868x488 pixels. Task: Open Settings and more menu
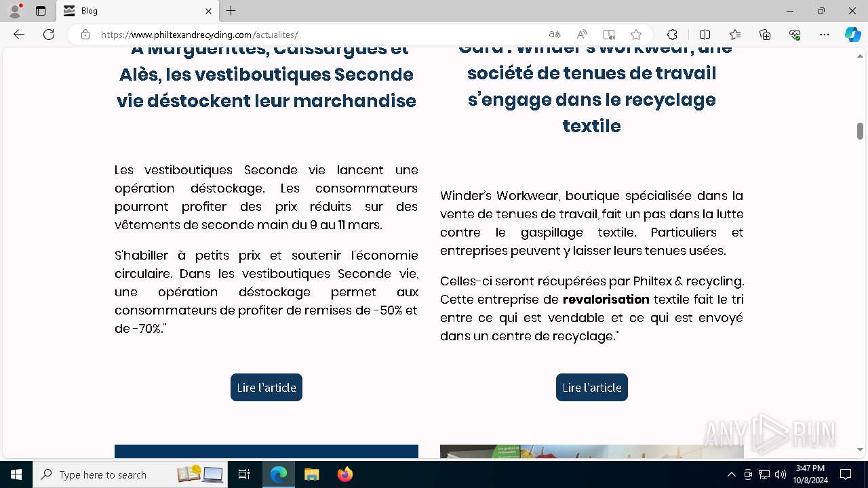pyautogui.click(x=825, y=35)
